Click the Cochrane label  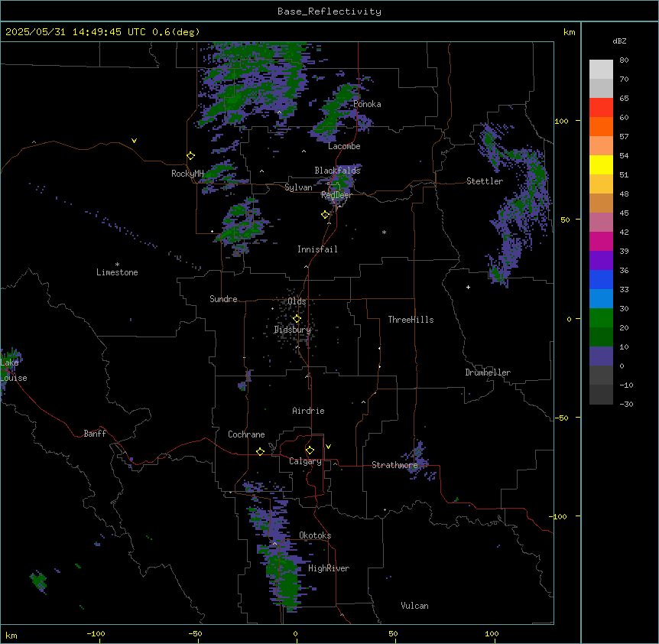point(246,434)
